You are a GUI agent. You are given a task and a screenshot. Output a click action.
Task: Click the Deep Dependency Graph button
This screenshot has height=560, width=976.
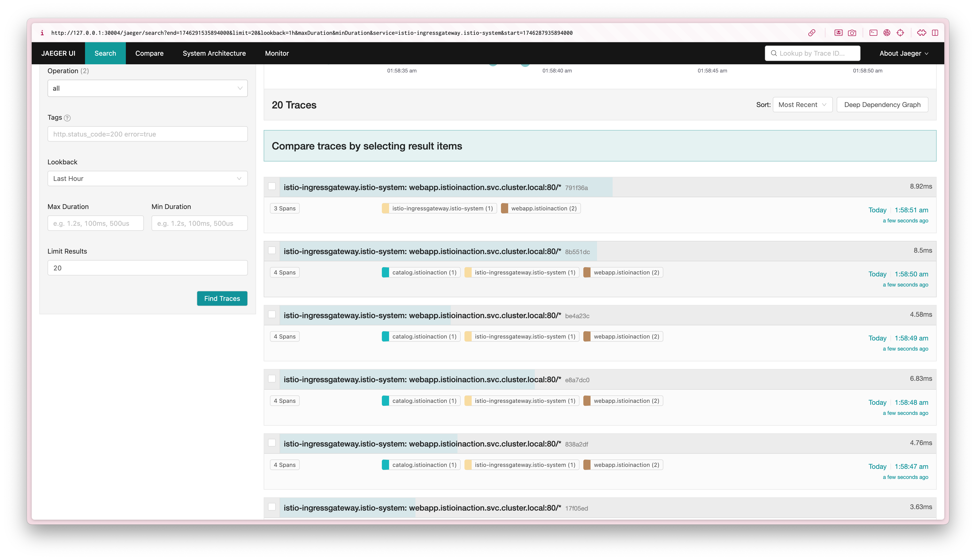pyautogui.click(x=882, y=105)
